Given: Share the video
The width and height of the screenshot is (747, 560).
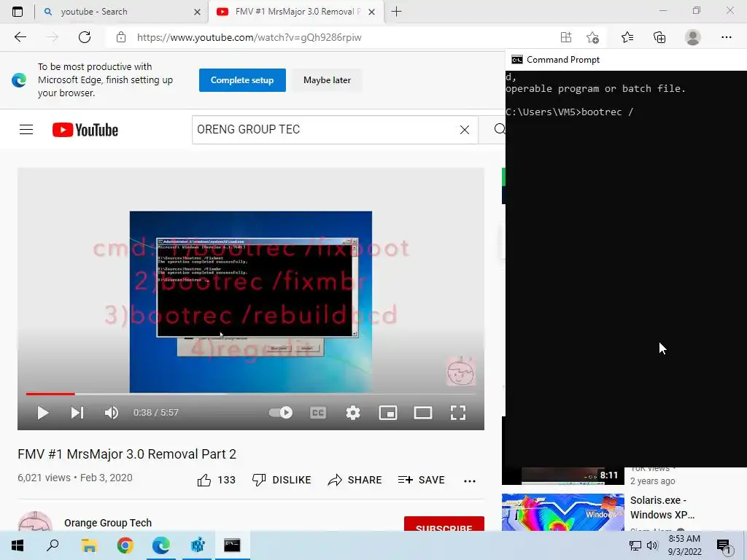Looking at the screenshot, I should point(355,480).
